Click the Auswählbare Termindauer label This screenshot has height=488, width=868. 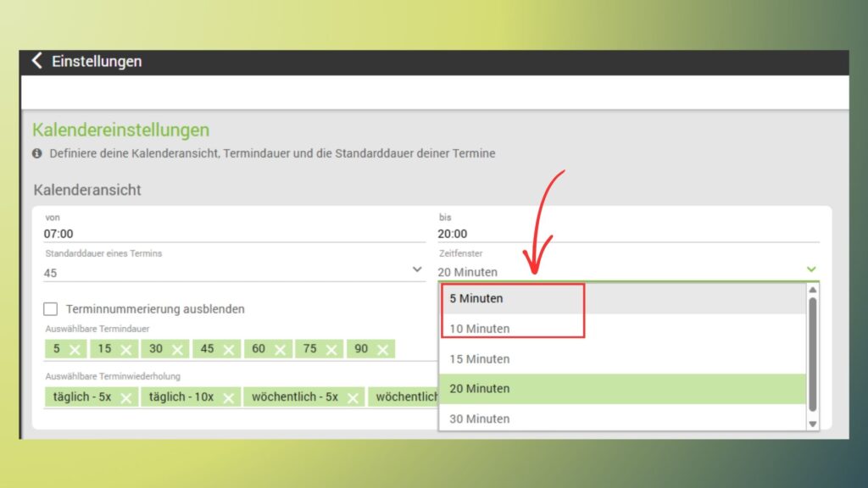(97, 329)
